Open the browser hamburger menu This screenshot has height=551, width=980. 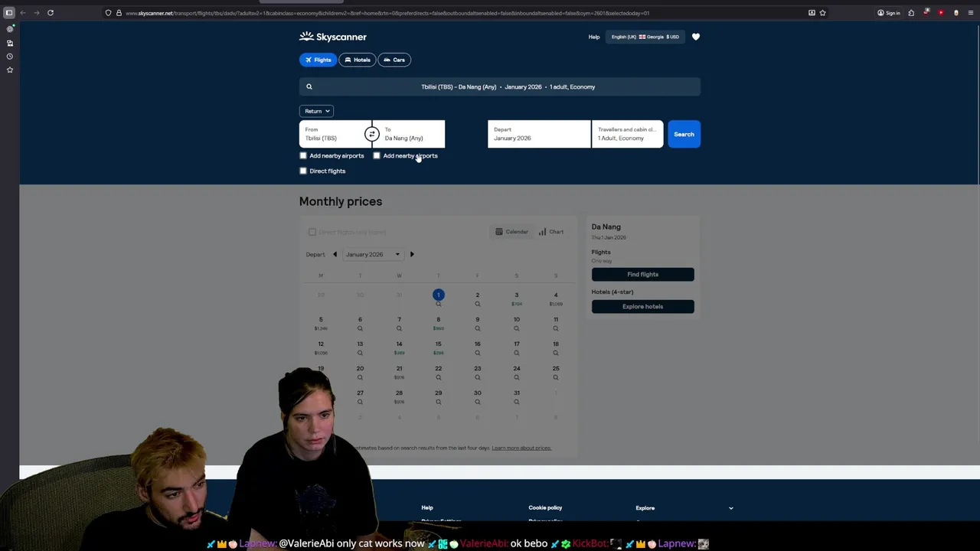pos(971,12)
